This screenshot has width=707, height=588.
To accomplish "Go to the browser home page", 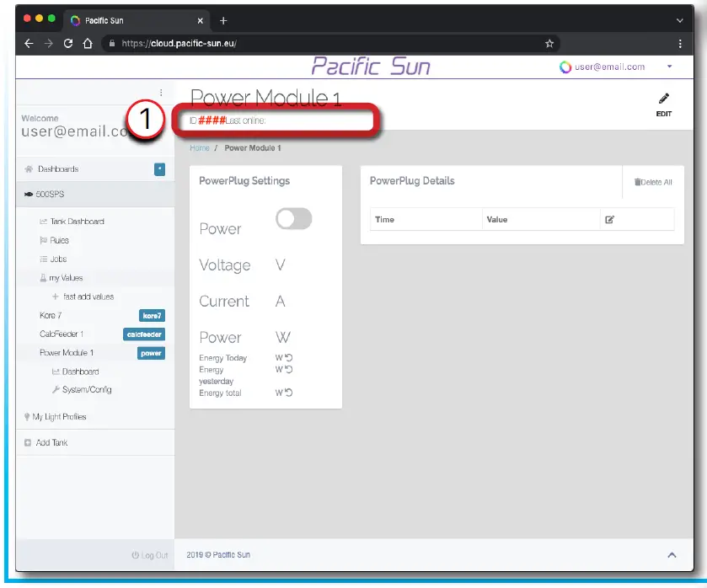I will point(88,43).
